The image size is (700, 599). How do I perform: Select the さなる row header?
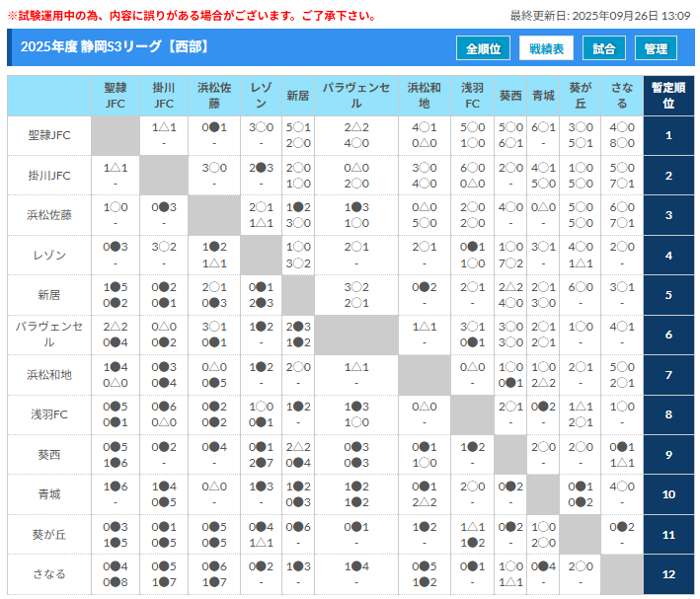click(49, 574)
